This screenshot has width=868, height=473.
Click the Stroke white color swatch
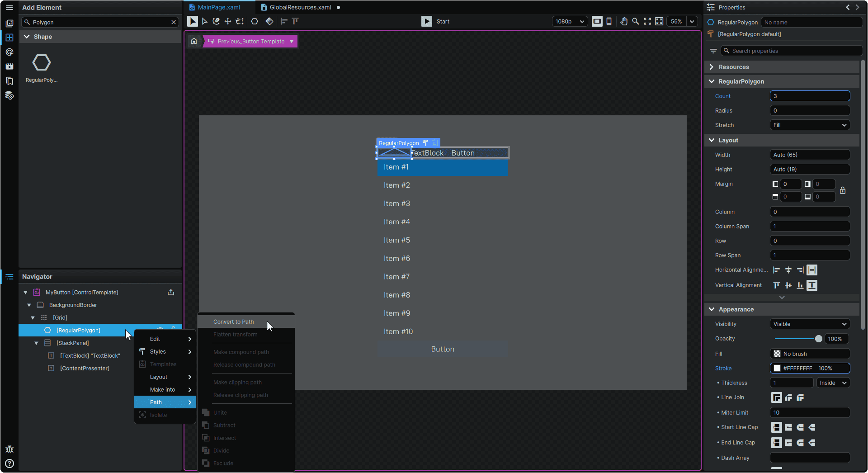pyautogui.click(x=777, y=369)
